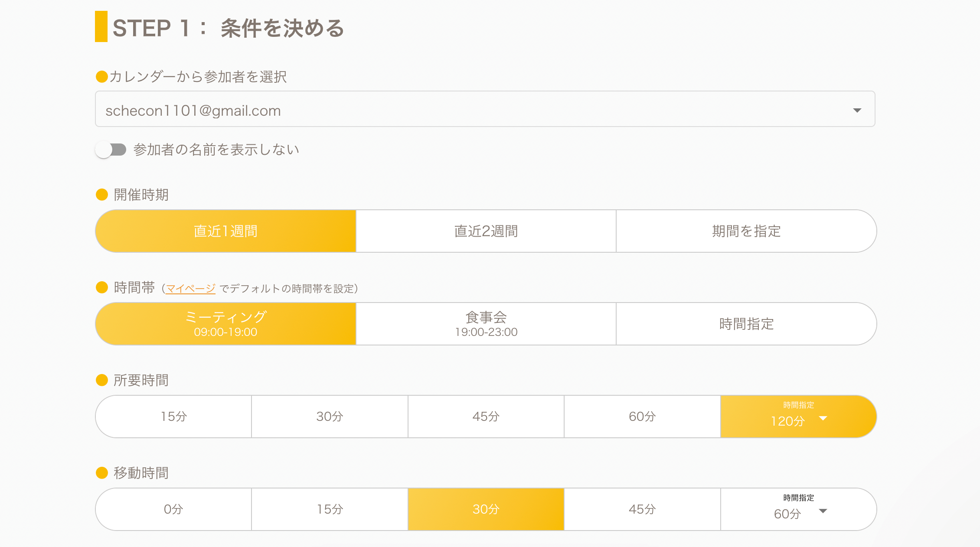
Task: Set travel time to 15分
Action: tap(330, 509)
